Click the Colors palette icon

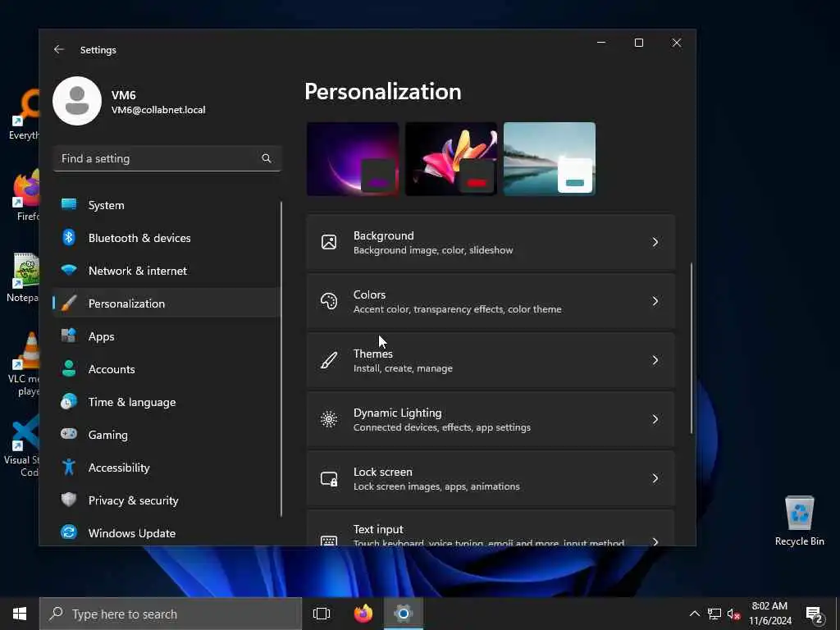tap(329, 301)
